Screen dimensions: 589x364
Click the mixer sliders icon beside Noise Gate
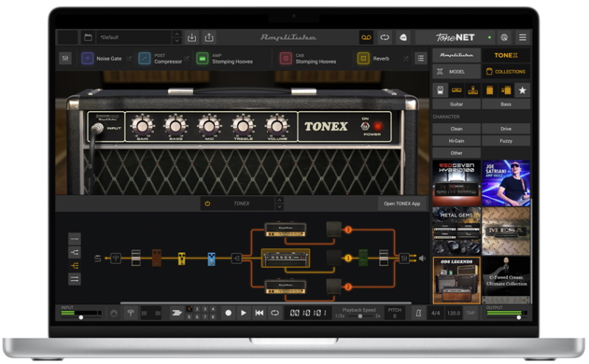pos(66,59)
